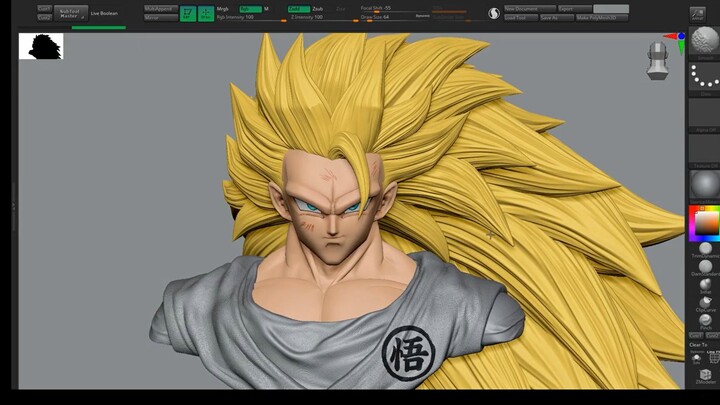Click the Load Tool button
This screenshot has width=720, height=405.
(x=521, y=17)
